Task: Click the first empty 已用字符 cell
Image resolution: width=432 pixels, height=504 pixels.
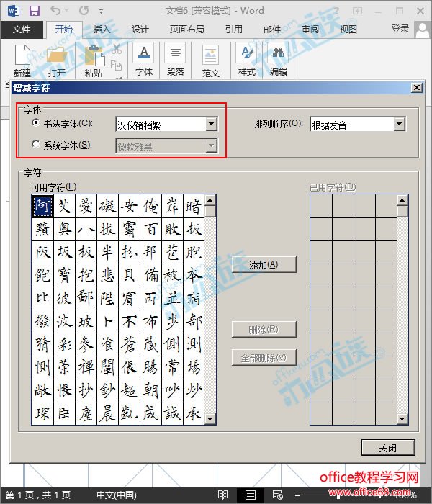Action: pyautogui.click(x=321, y=207)
